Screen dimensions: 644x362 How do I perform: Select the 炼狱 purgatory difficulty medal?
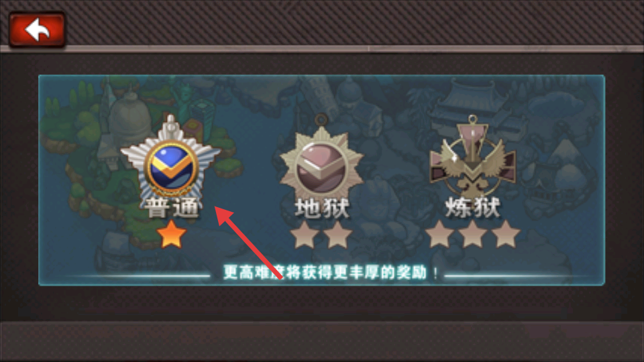(472, 157)
